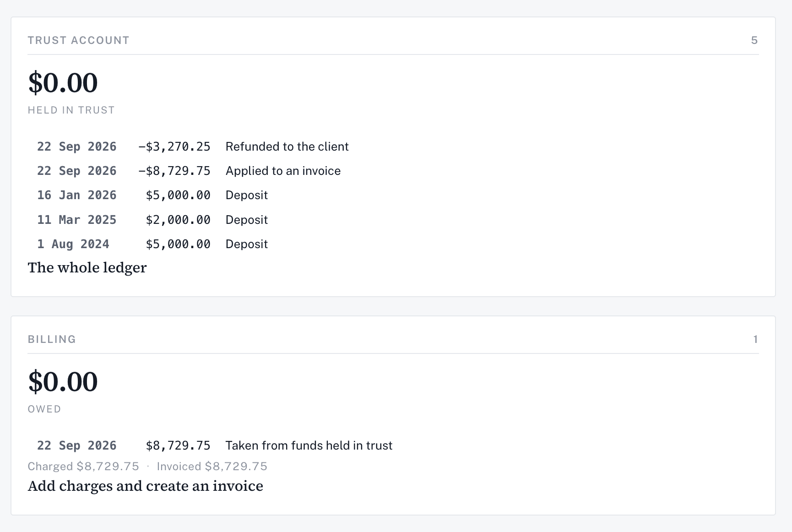Click the date of the "Refunded to the client" entry
The width and height of the screenshot is (792, 532).
point(77,147)
